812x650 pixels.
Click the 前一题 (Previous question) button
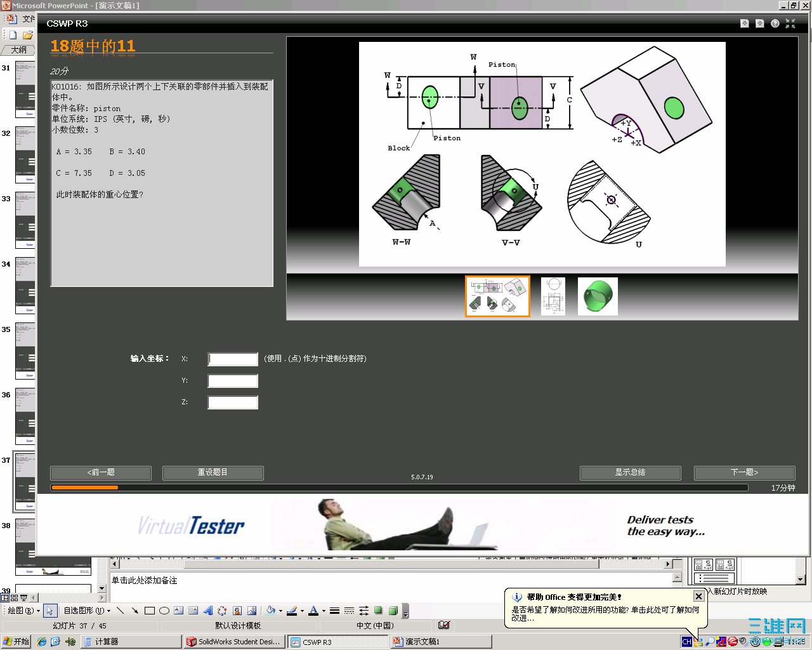(101, 472)
